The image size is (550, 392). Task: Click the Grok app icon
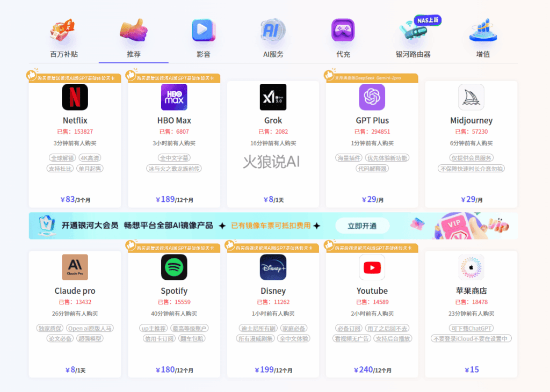273,97
